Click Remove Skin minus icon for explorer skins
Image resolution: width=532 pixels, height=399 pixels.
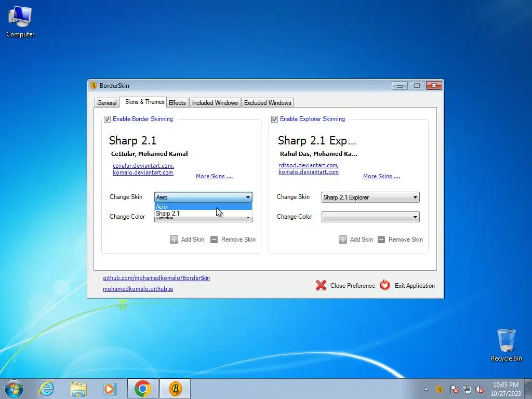click(x=381, y=240)
